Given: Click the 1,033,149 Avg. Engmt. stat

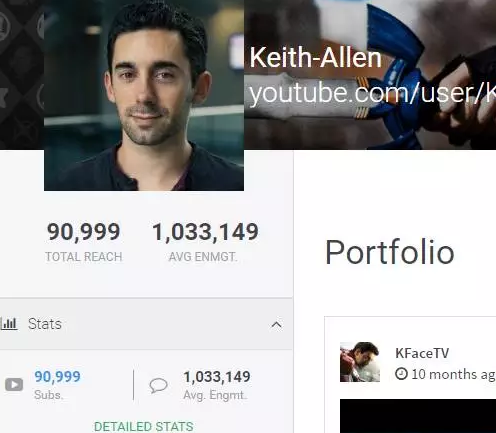Looking at the screenshot, I should pos(217,377).
